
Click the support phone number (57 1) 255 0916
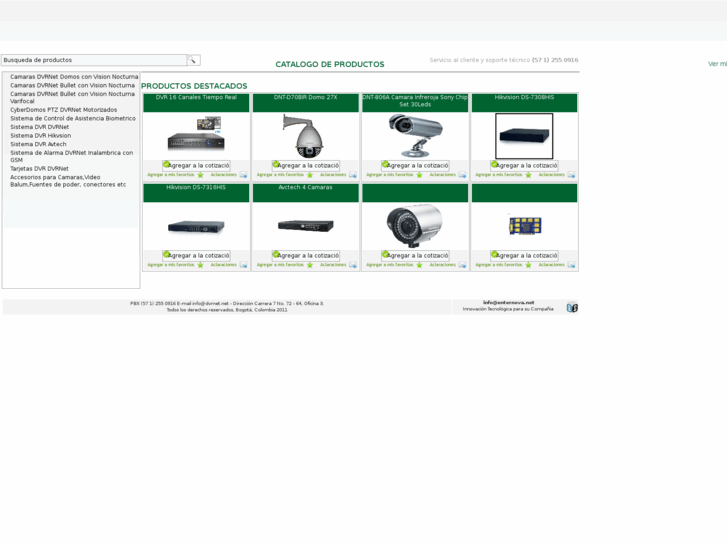[x=555, y=60]
